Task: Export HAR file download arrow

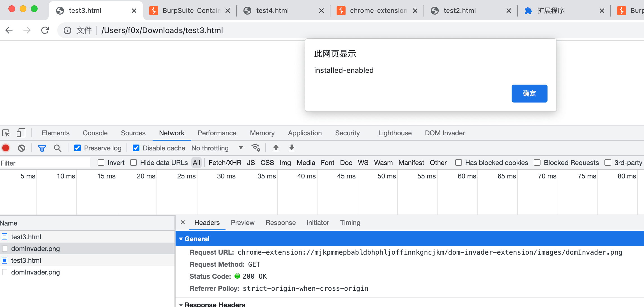Action: (292, 148)
